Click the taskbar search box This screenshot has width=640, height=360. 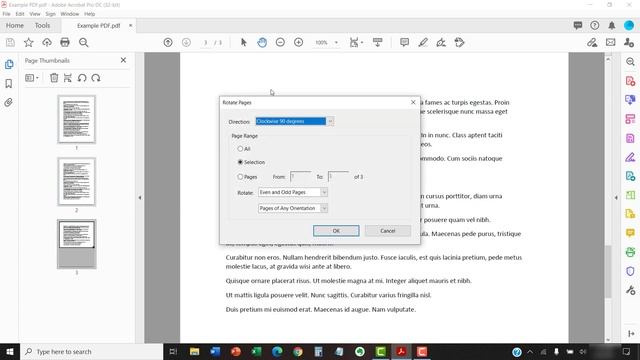coord(91,351)
